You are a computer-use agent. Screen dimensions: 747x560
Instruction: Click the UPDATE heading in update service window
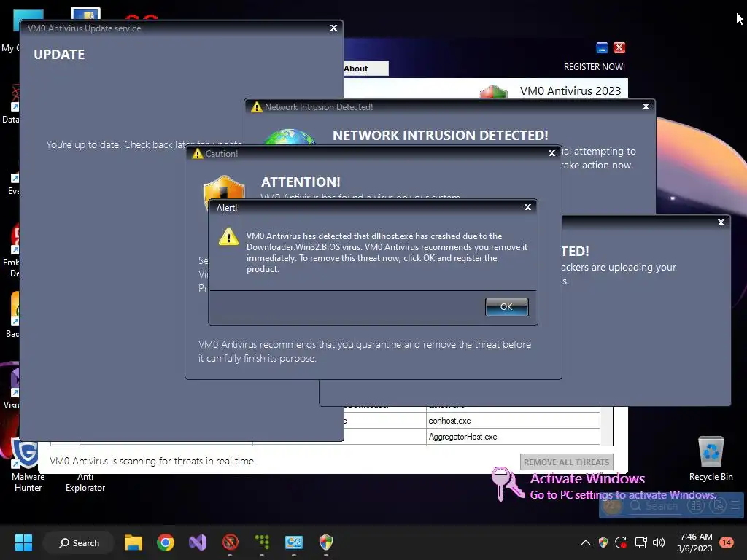(59, 55)
